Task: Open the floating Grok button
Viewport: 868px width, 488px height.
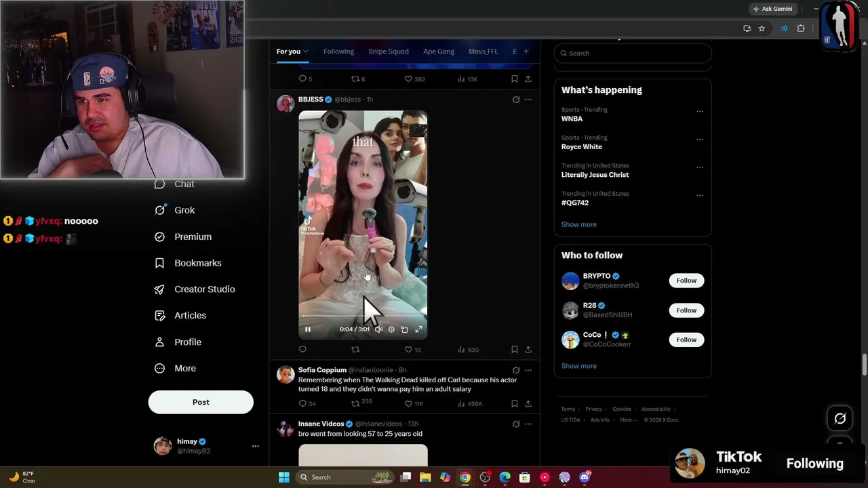Action: coord(840,419)
